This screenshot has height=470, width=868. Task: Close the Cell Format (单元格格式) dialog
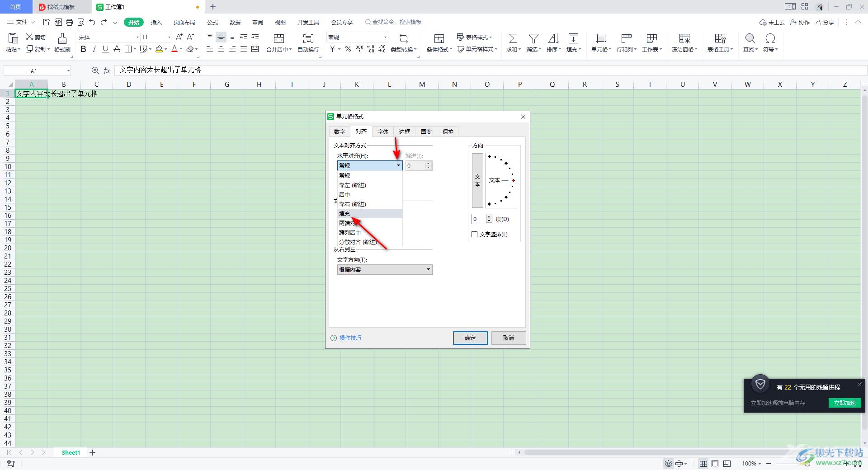click(523, 117)
